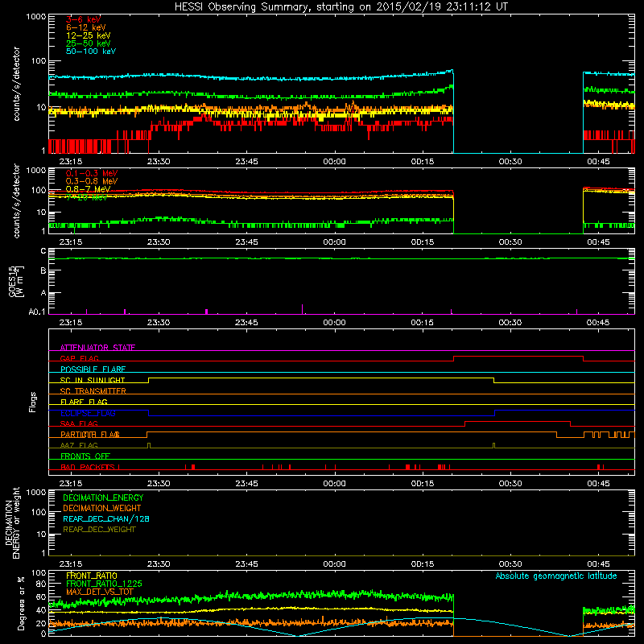Image resolution: width=644 pixels, height=644 pixels.
Task: Click the ECLIPSE_FLAG label
Action: [88, 413]
